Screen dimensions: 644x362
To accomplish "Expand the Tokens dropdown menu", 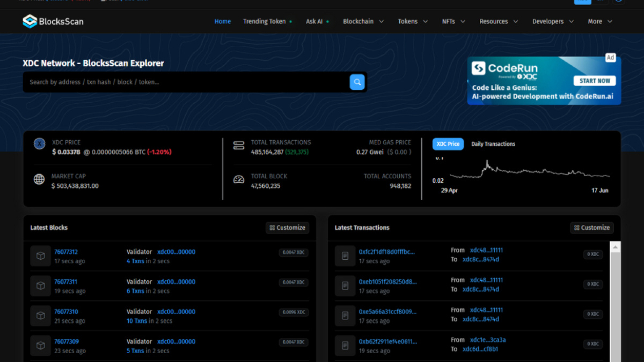I will [x=413, y=21].
